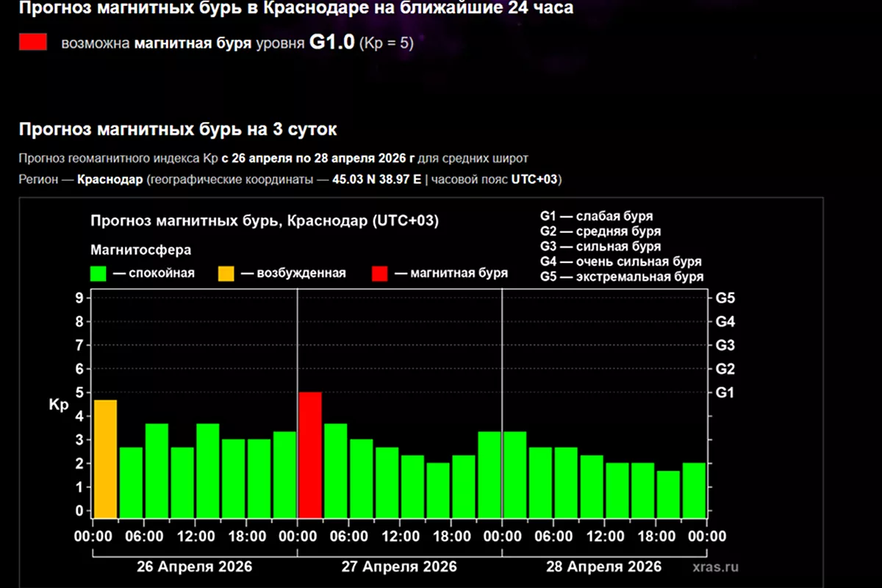This screenshot has width=882, height=588.
Task: Click the chart title with 'Краснодар (UTC+03)'
Action: coord(264,221)
